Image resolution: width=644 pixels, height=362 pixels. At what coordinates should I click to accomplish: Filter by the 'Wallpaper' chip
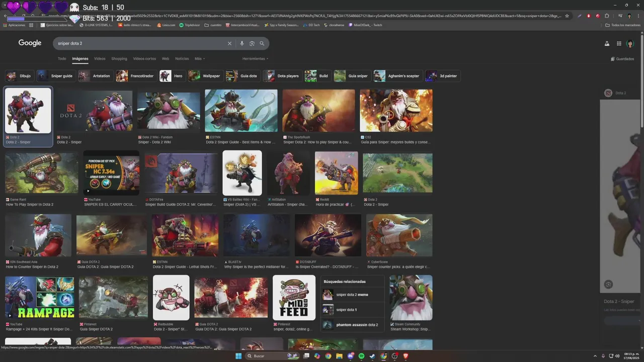tap(205, 76)
